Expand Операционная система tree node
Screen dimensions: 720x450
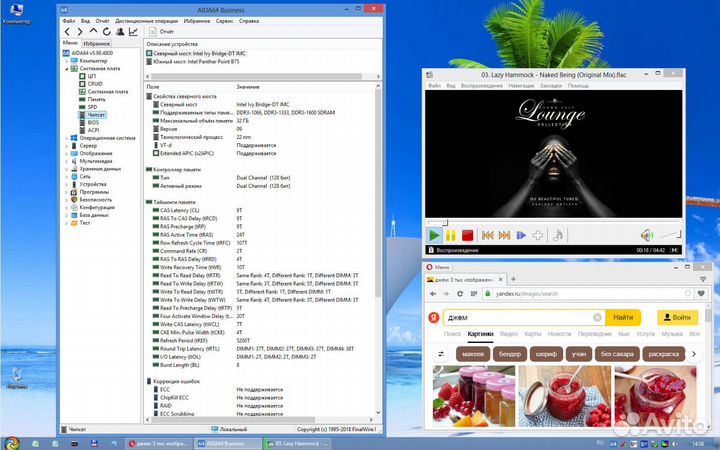pyautogui.click(x=67, y=138)
